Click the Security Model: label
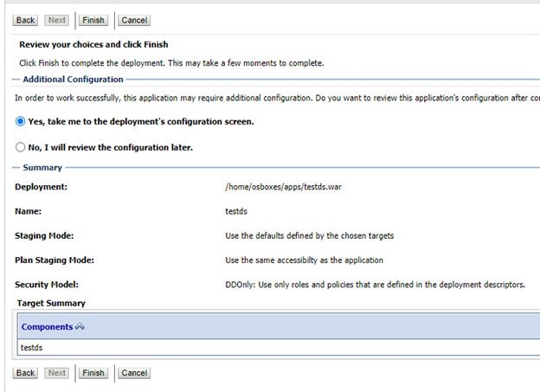Image resolution: width=540 pixels, height=392 pixels. tap(47, 285)
